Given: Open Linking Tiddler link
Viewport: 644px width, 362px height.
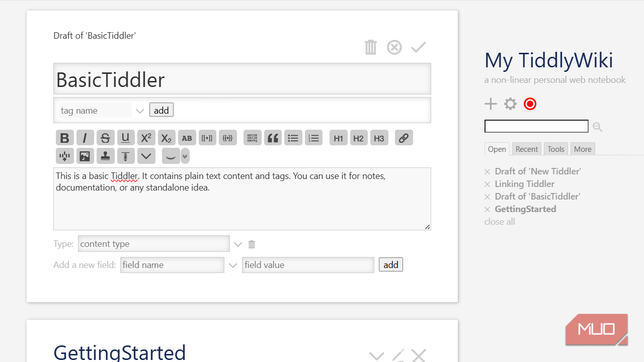Looking at the screenshot, I should (x=525, y=184).
